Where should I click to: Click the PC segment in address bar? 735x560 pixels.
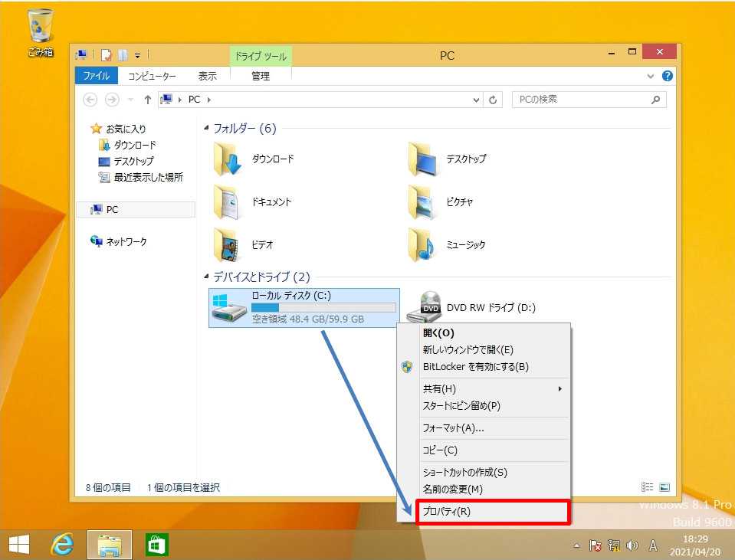(194, 100)
